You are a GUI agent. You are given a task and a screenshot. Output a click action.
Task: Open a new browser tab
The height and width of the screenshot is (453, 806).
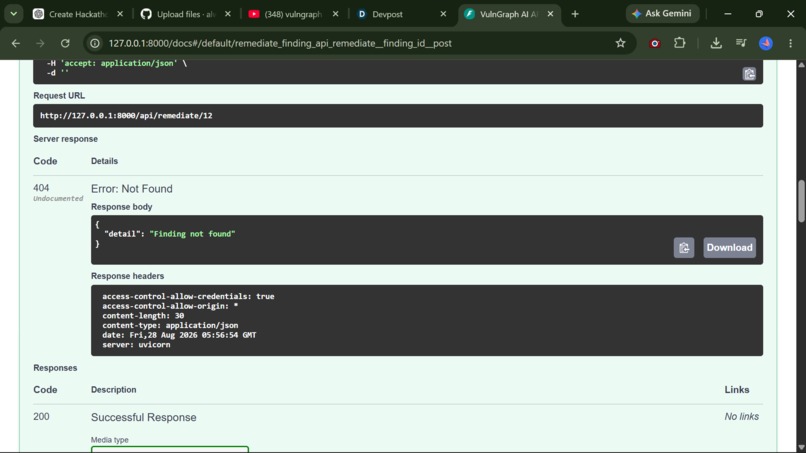click(575, 14)
